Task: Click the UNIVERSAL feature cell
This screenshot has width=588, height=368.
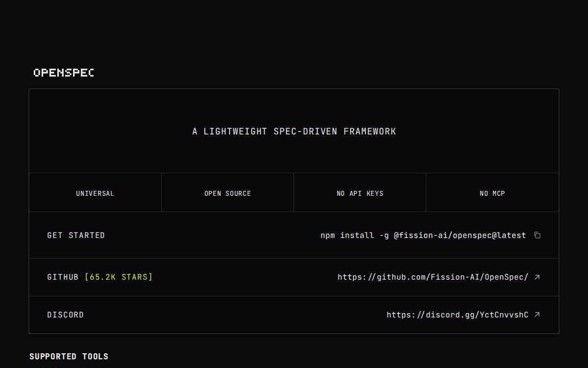Action: click(95, 193)
